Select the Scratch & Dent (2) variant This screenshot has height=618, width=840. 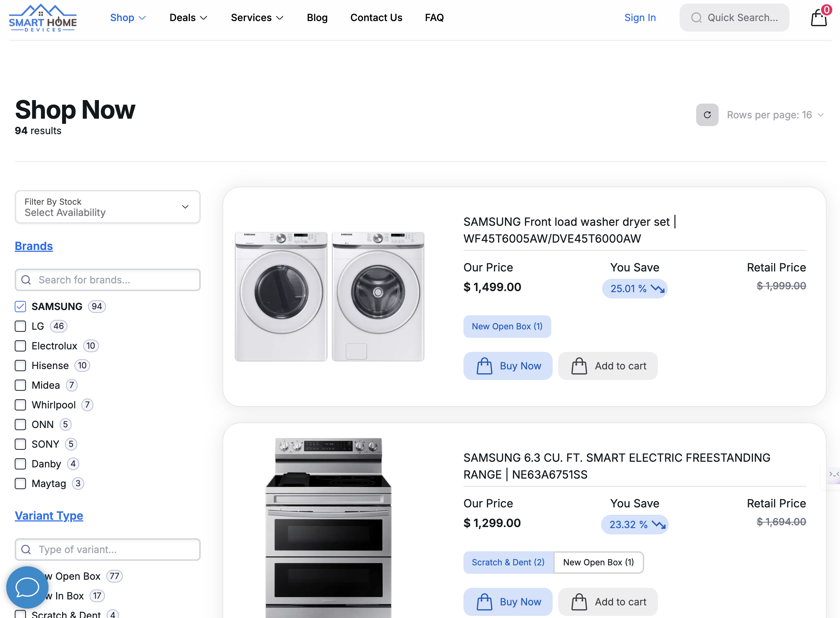(508, 562)
